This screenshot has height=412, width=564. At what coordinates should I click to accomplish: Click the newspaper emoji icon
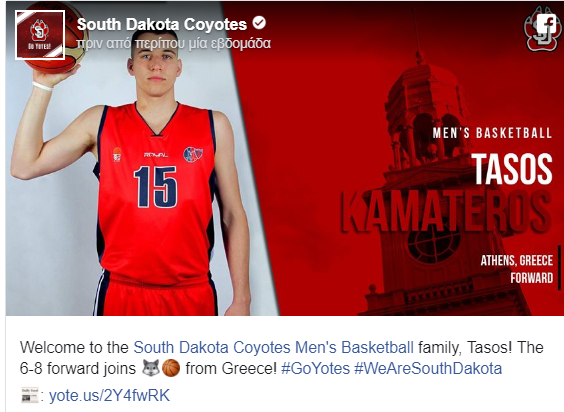pyautogui.click(x=30, y=395)
